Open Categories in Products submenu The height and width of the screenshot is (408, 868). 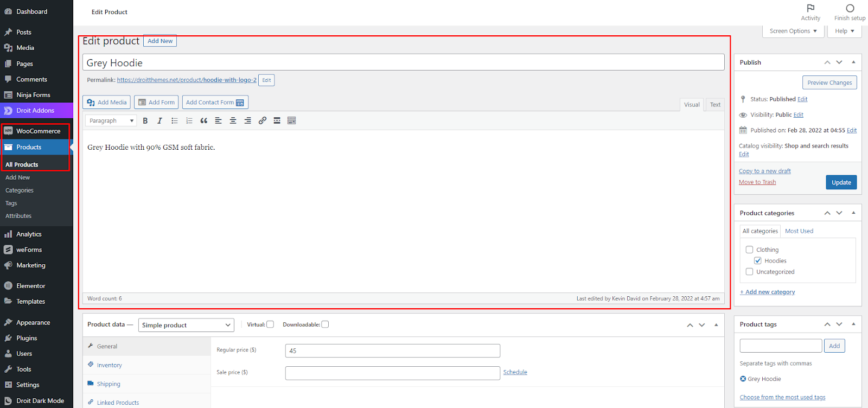pyautogui.click(x=20, y=190)
